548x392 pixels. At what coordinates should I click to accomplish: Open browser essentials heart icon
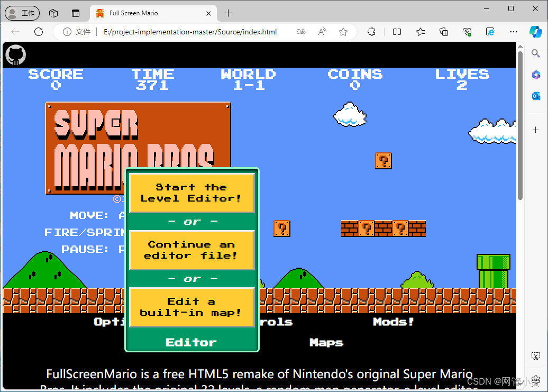click(x=467, y=32)
